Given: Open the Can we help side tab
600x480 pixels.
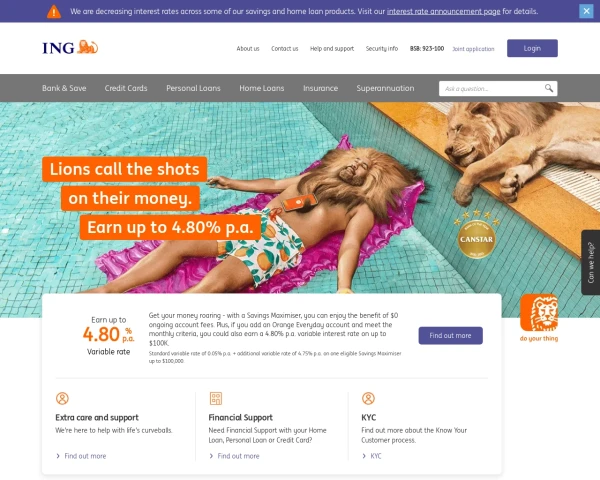Looking at the screenshot, I should (x=591, y=262).
